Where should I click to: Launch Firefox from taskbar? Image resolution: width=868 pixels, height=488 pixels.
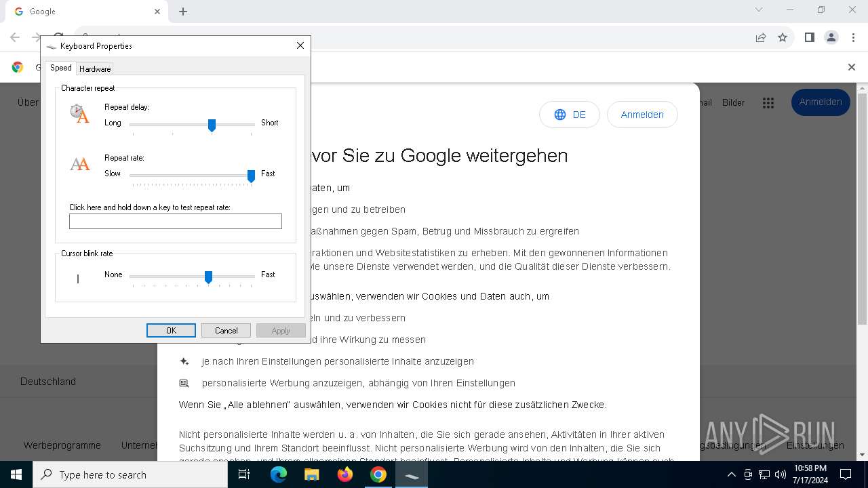pyautogui.click(x=345, y=474)
